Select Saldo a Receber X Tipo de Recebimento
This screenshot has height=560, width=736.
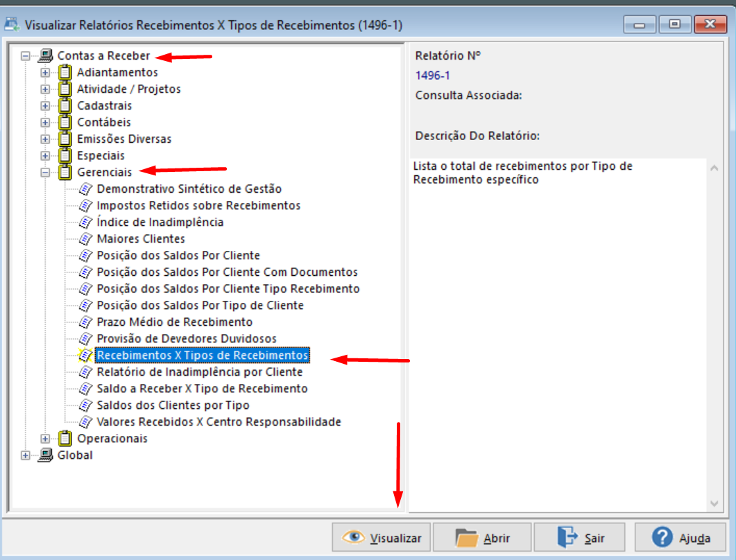(203, 389)
